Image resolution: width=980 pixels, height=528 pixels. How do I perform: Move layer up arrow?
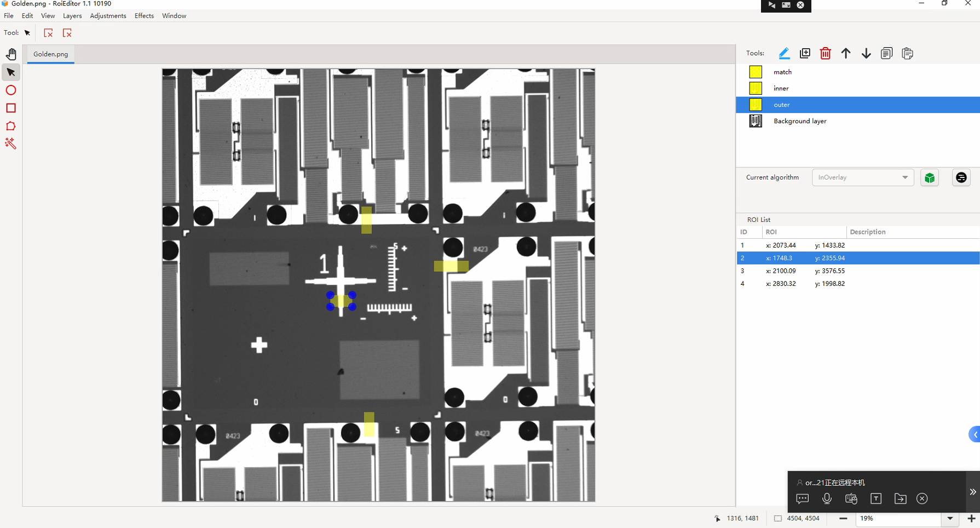846,53
